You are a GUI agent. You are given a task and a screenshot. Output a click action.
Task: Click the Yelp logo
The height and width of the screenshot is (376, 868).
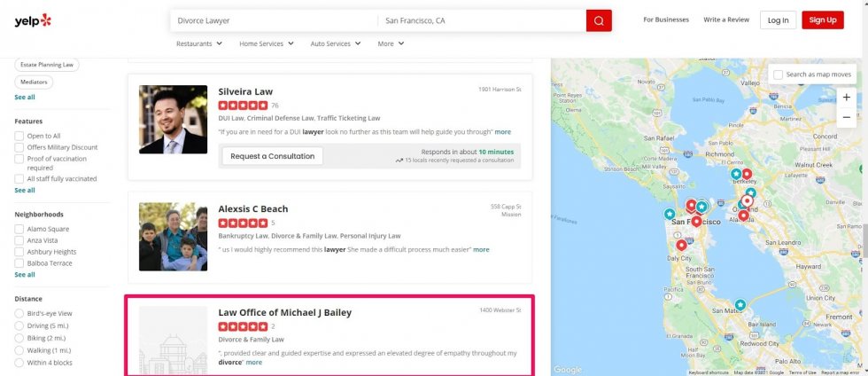[33, 20]
